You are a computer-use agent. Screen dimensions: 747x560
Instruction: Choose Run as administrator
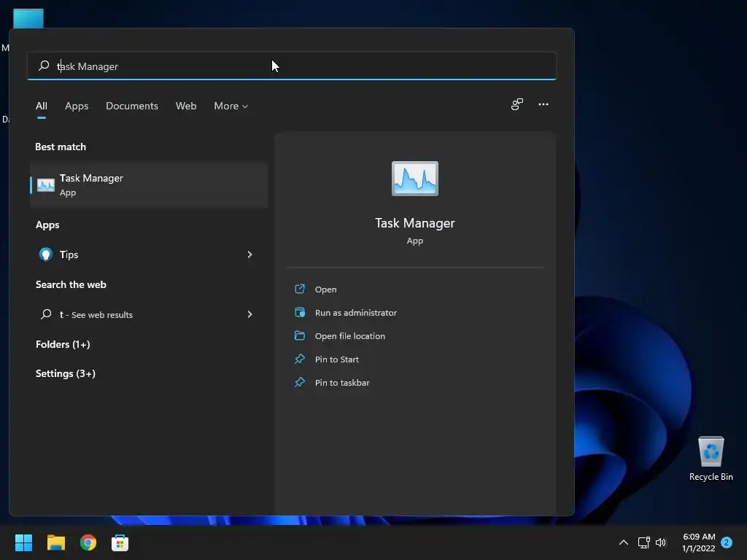coord(355,312)
